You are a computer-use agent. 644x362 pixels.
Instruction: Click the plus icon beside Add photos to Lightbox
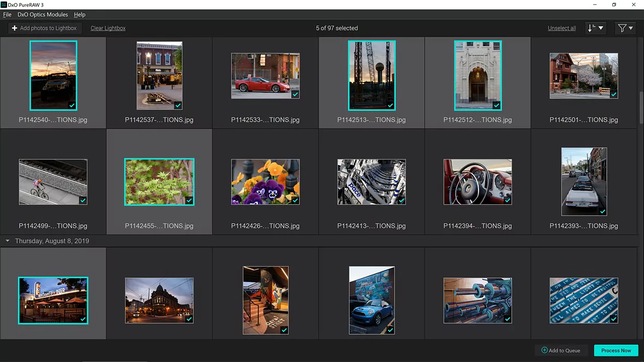pyautogui.click(x=15, y=28)
